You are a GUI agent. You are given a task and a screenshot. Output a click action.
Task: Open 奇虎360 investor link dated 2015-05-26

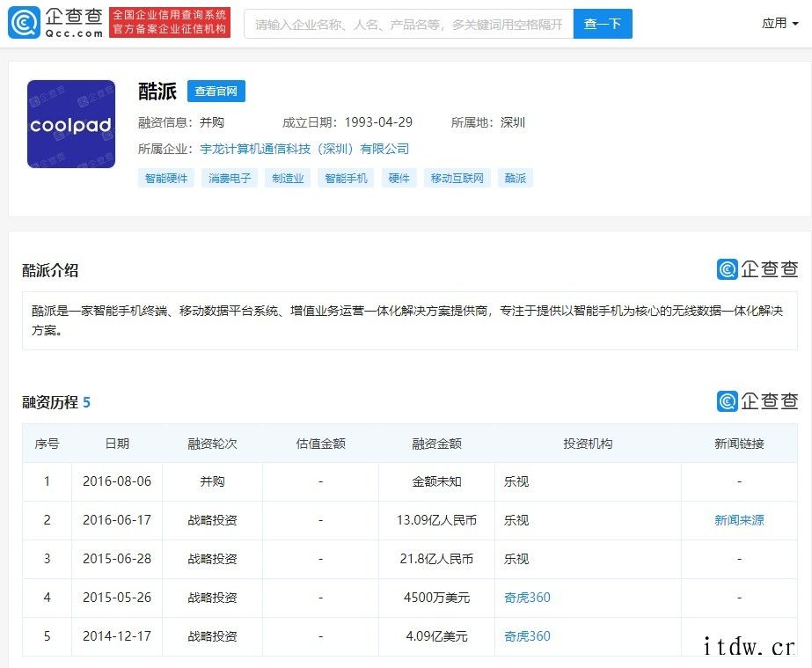pyautogui.click(x=527, y=598)
